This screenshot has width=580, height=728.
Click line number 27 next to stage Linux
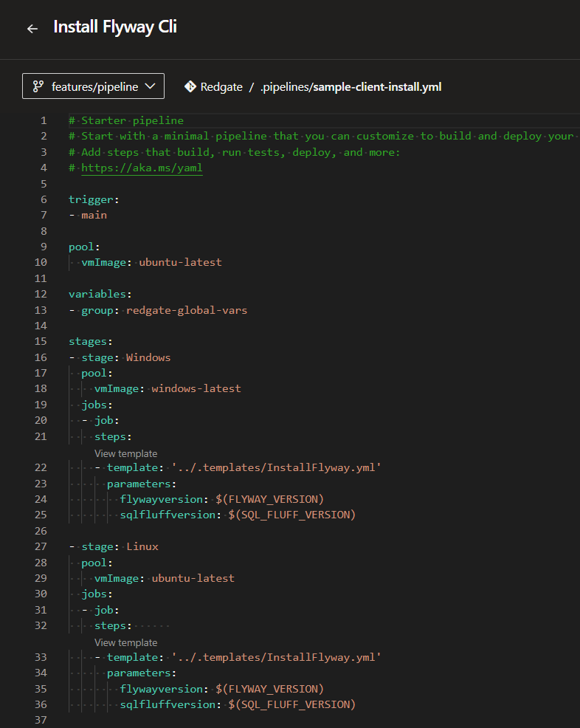[41, 546]
